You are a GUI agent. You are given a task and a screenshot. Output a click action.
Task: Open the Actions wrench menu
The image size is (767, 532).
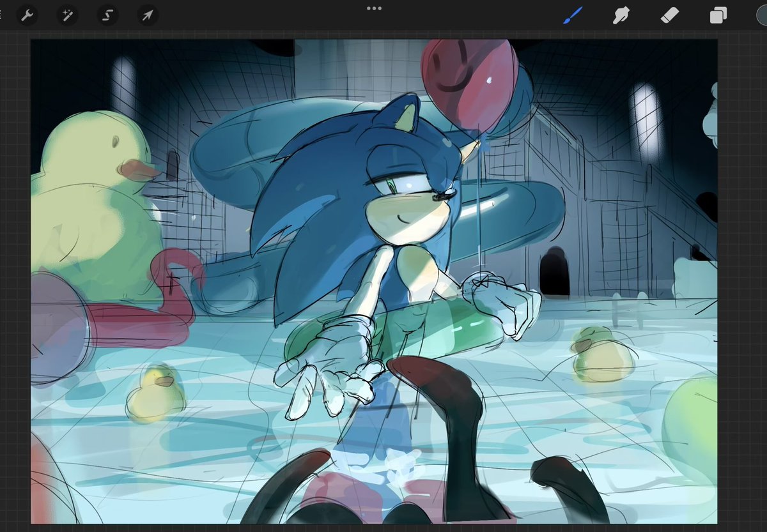pyautogui.click(x=27, y=15)
